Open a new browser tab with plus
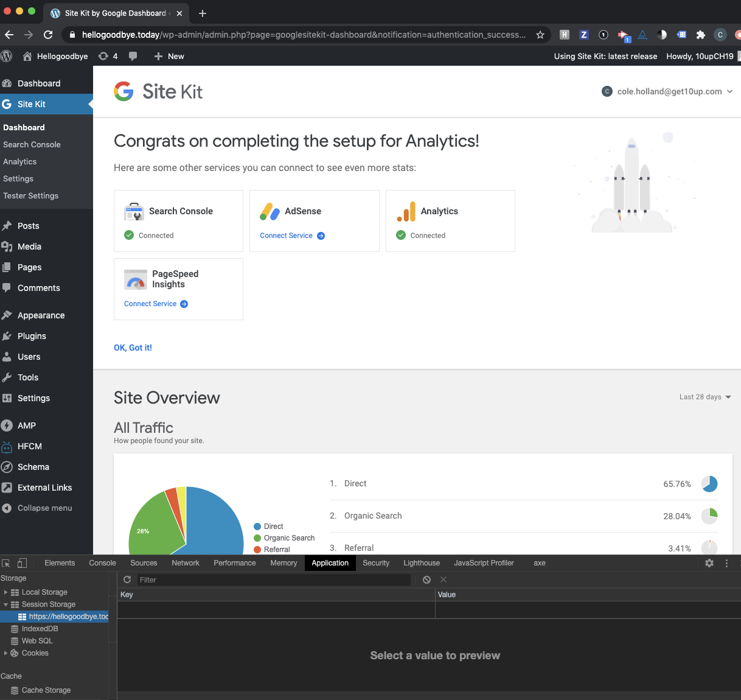The image size is (741, 700). pyautogui.click(x=203, y=13)
